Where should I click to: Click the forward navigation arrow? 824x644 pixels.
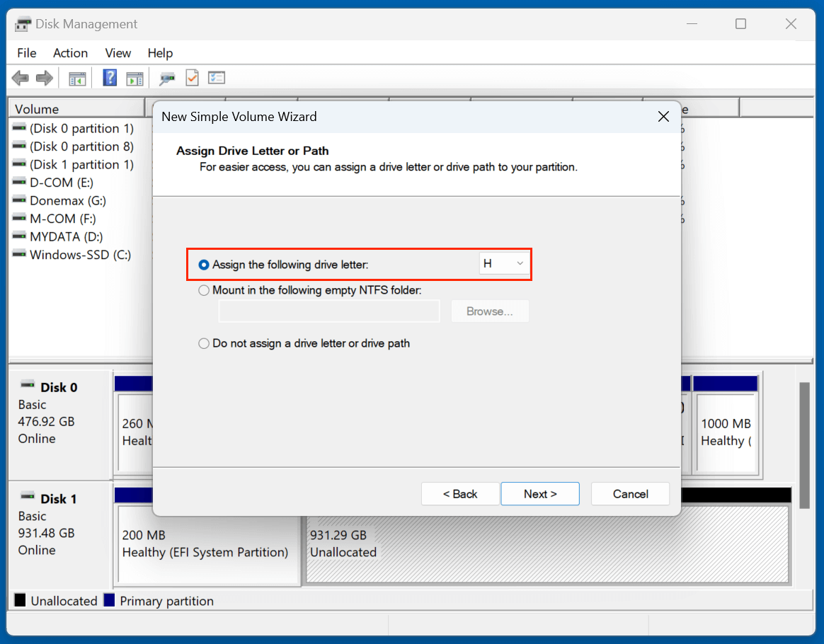point(42,78)
